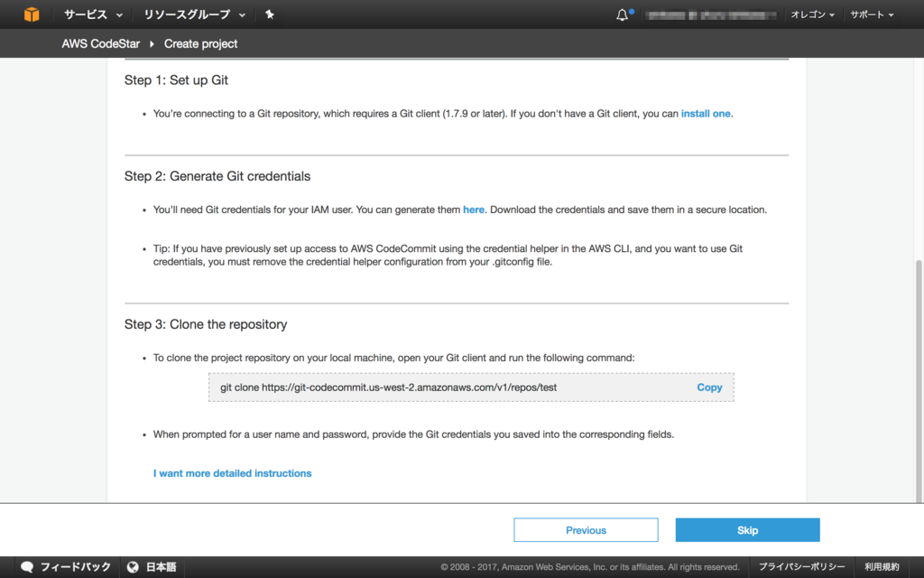Open the プライバシーポリシー link

(801, 567)
